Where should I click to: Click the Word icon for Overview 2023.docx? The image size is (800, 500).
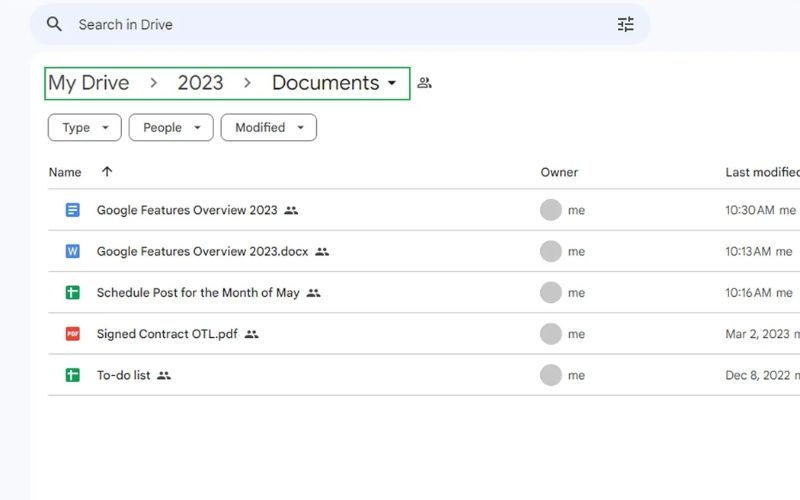pos(72,251)
